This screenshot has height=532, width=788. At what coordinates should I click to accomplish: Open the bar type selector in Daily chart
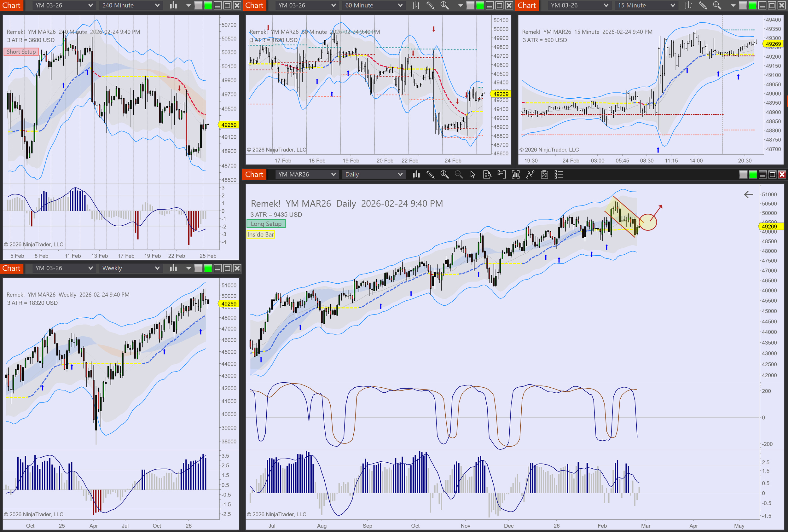416,175
